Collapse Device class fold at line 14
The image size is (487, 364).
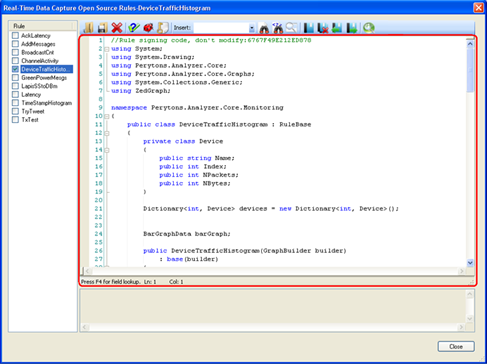pos(107,150)
